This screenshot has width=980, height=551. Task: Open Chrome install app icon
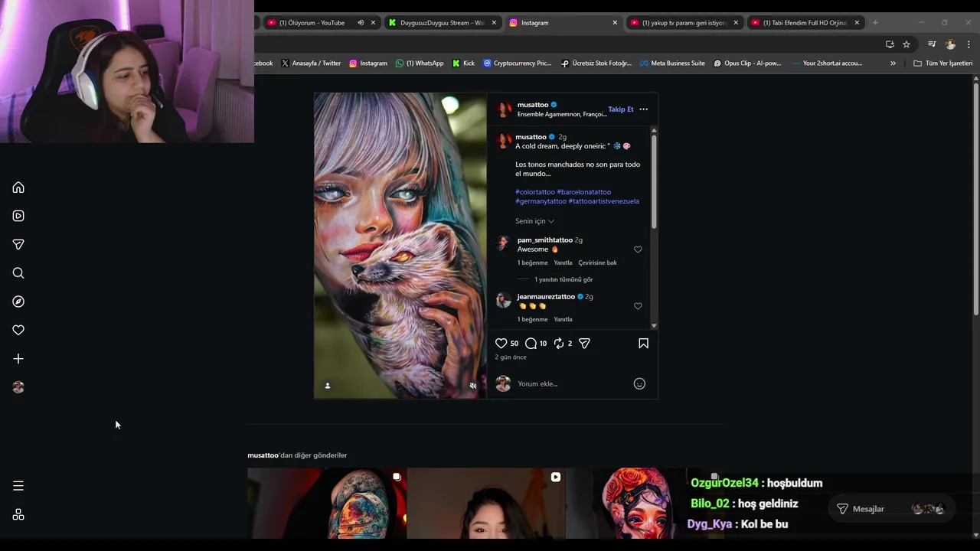(x=890, y=44)
